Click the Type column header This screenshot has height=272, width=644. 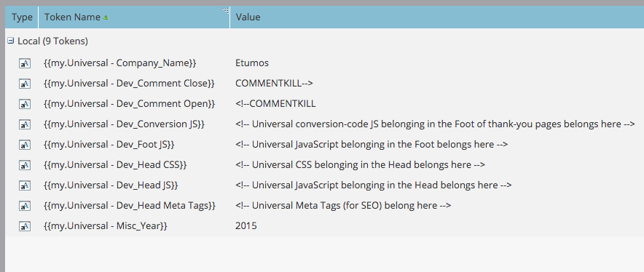click(22, 17)
